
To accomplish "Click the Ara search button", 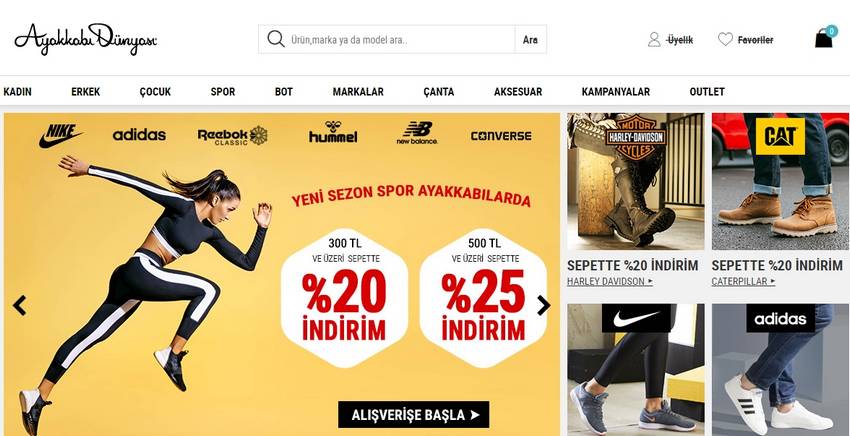I will click(x=530, y=40).
